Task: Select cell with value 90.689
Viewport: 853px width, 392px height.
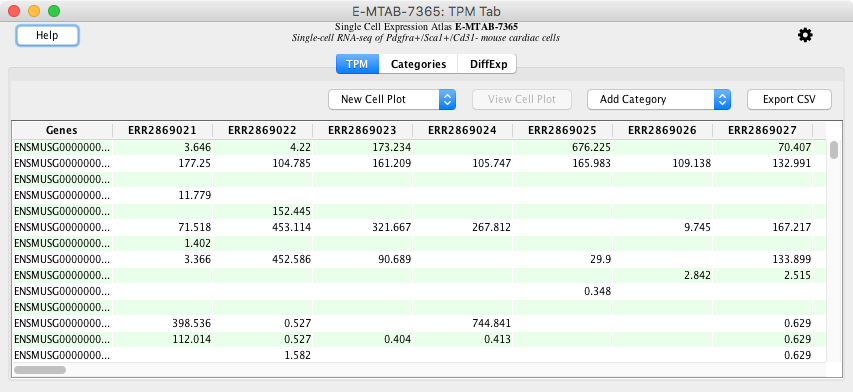Action: pos(362,259)
